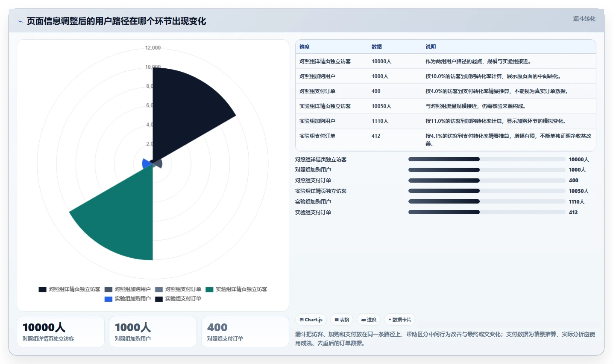Select table row 对照组加购用户
The height and width of the screenshot is (364, 613).
[x=446, y=76]
